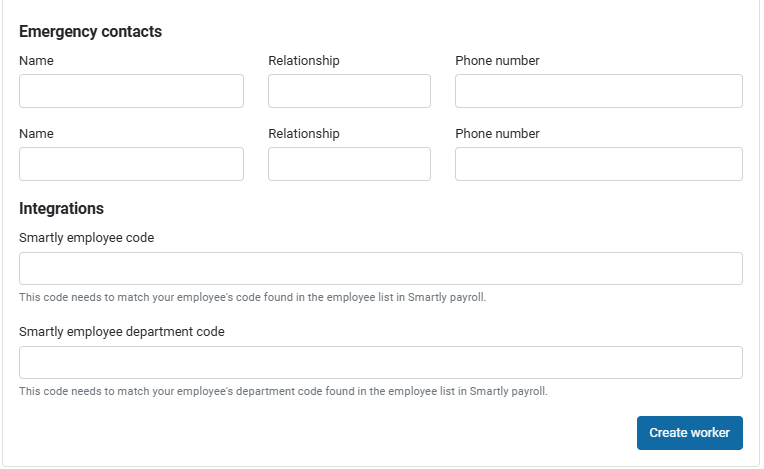
Task: Click the Smartly employee department code label
Action: tap(121, 332)
